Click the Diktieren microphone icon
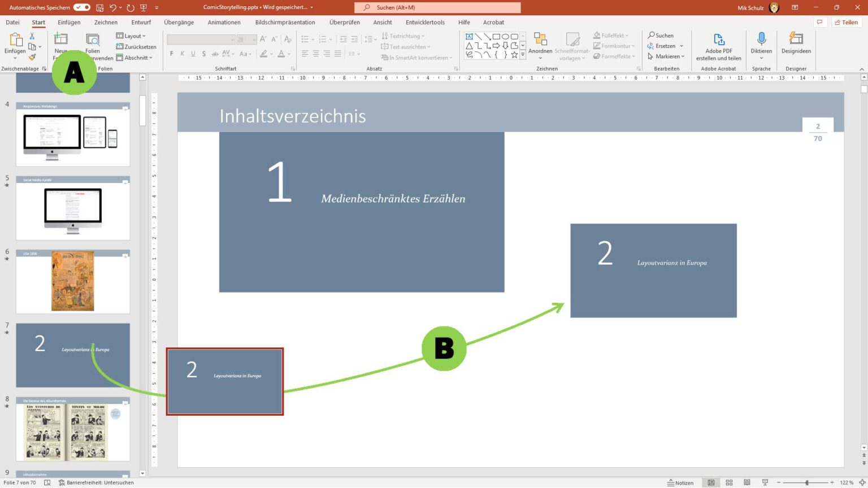Image resolution: width=868 pixels, height=488 pixels. pyautogui.click(x=761, y=39)
